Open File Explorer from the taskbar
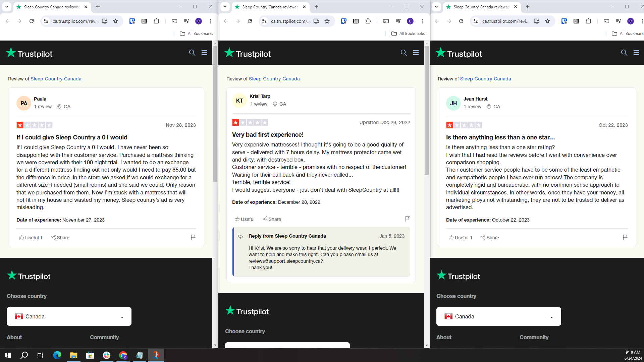This screenshot has height=362, width=644. pos(73,355)
